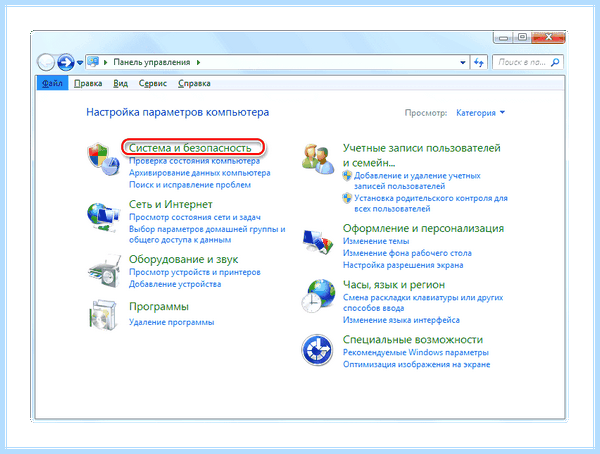The width and height of the screenshot is (600, 454).
Task: Open 'Выбор параметров домашней группы' link
Action: (x=207, y=234)
